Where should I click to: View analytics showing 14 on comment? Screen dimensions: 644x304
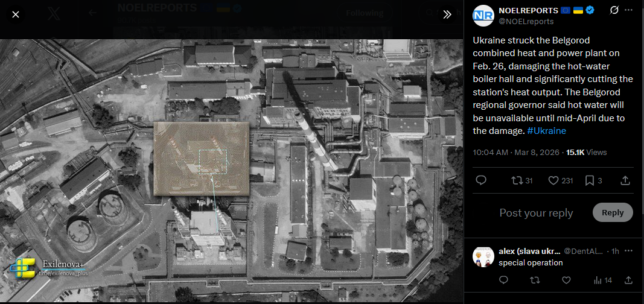602,280
